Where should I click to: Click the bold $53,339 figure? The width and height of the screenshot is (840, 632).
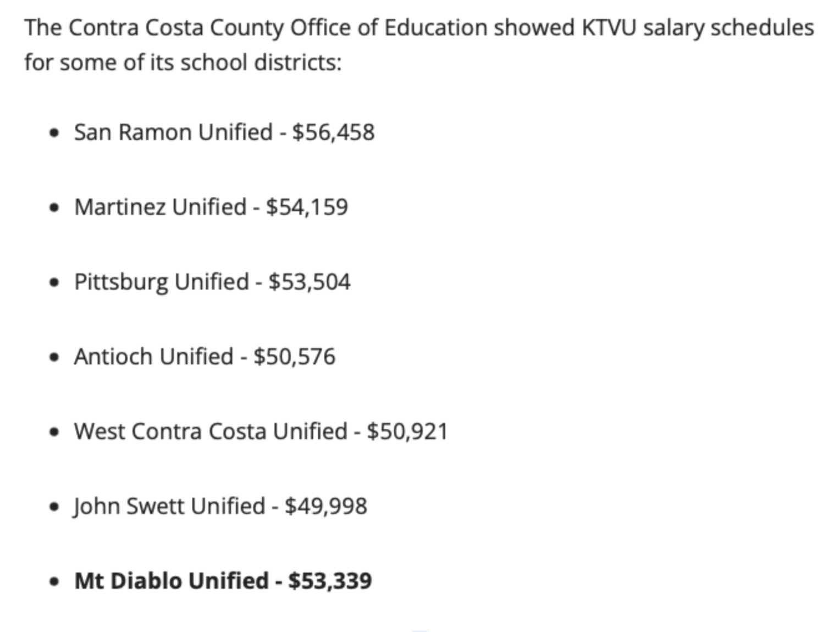click(x=330, y=581)
